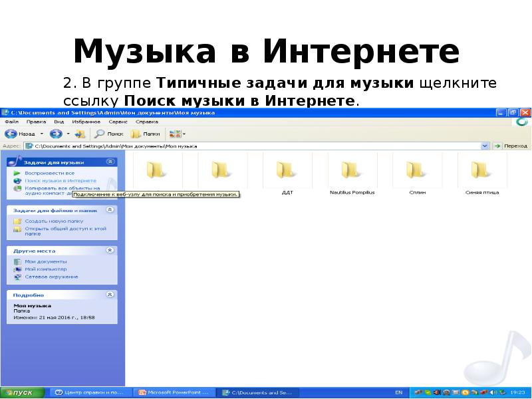Click the network icon beside Сетевое окружение

tap(17, 277)
